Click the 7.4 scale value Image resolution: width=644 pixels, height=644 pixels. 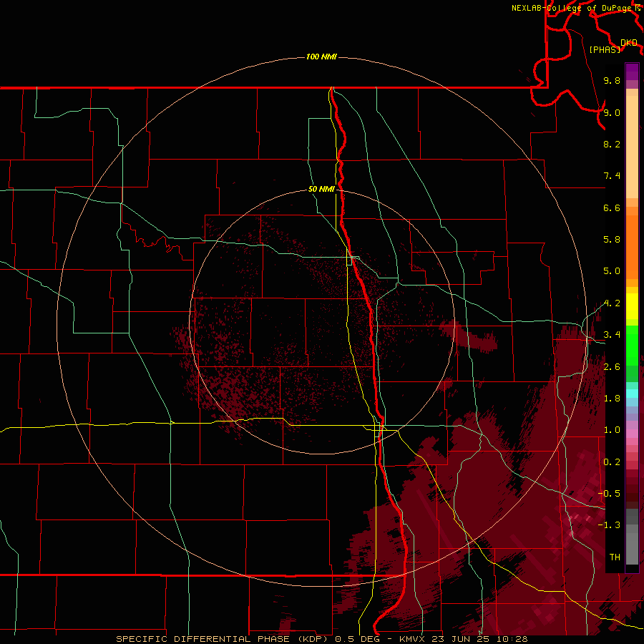pos(612,176)
